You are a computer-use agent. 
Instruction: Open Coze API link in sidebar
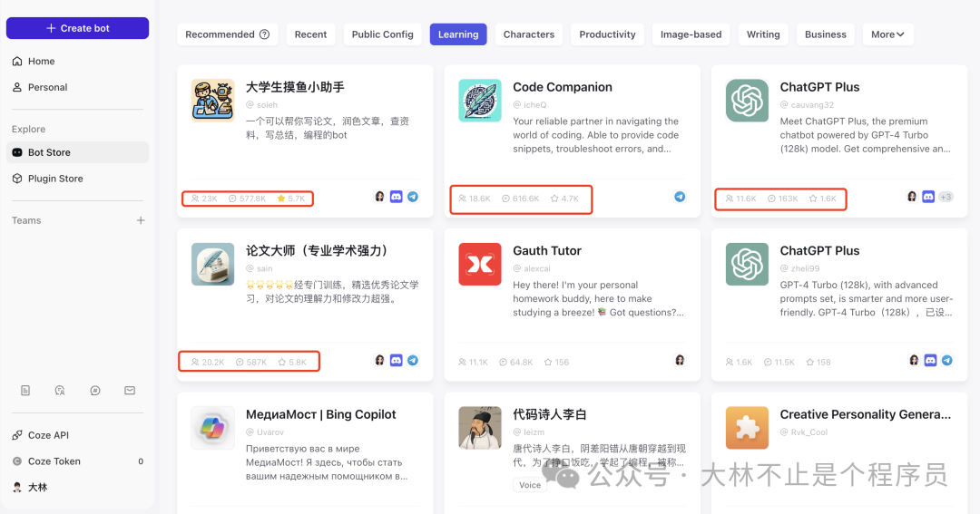[77, 435]
